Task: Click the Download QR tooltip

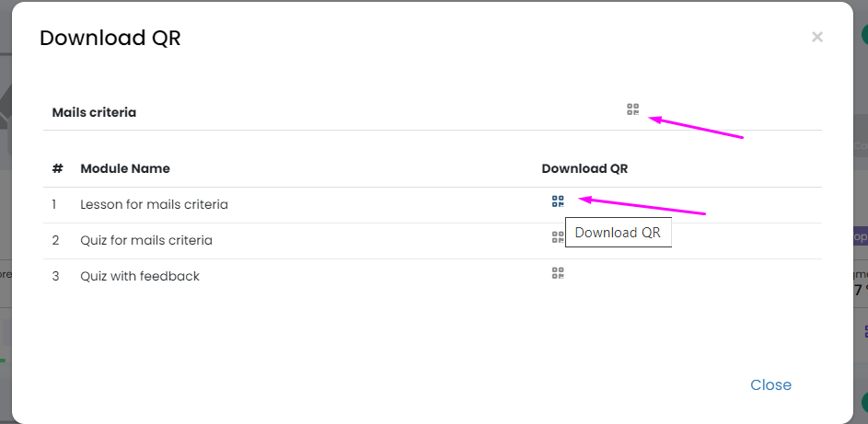Action: pyautogui.click(x=618, y=233)
